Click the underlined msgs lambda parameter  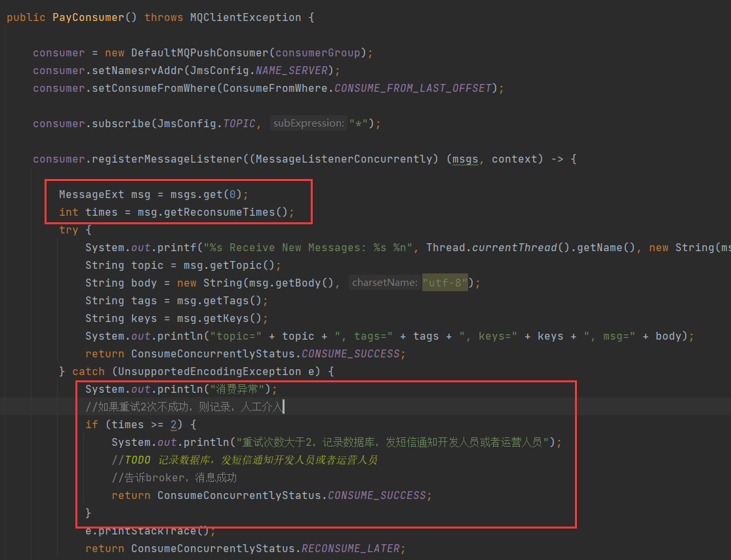pos(465,159)
